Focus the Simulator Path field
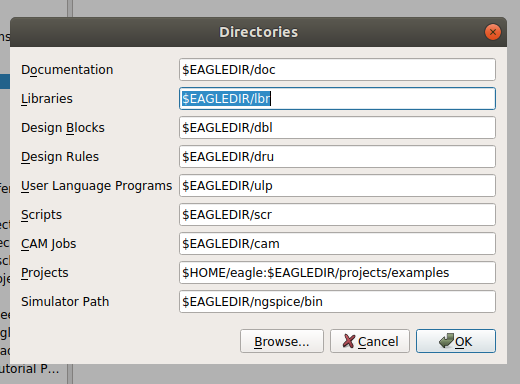520x384 pixels. click(x=337, y=302)
